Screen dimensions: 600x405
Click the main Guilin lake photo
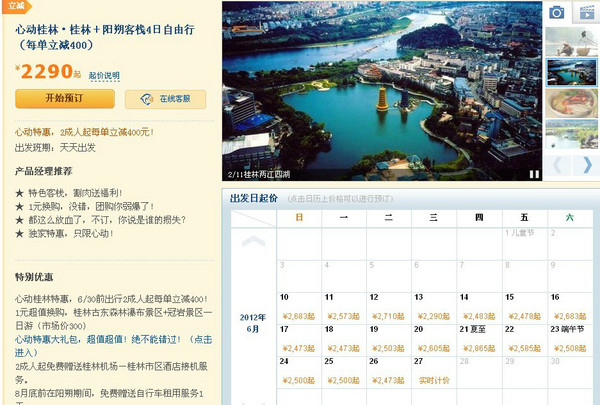point(380,90)
